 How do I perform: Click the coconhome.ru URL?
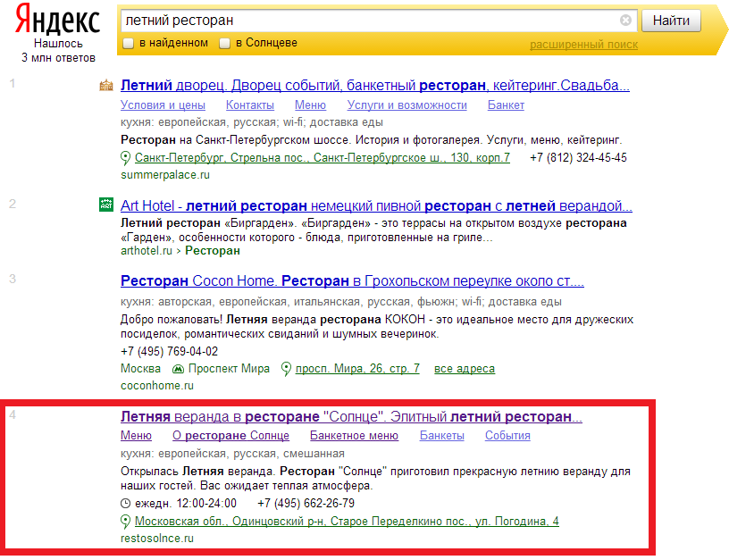click(x=157, y=386)
